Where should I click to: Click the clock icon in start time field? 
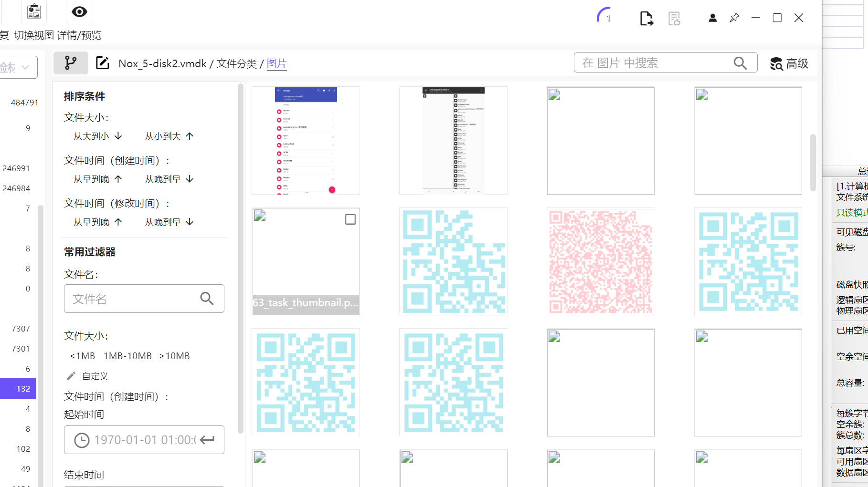click(82, 440)
